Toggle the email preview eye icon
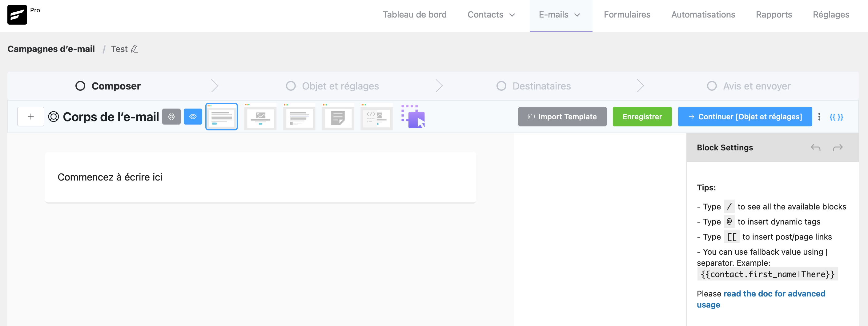Viewport: 868px width, 326px height. point(193,116)
